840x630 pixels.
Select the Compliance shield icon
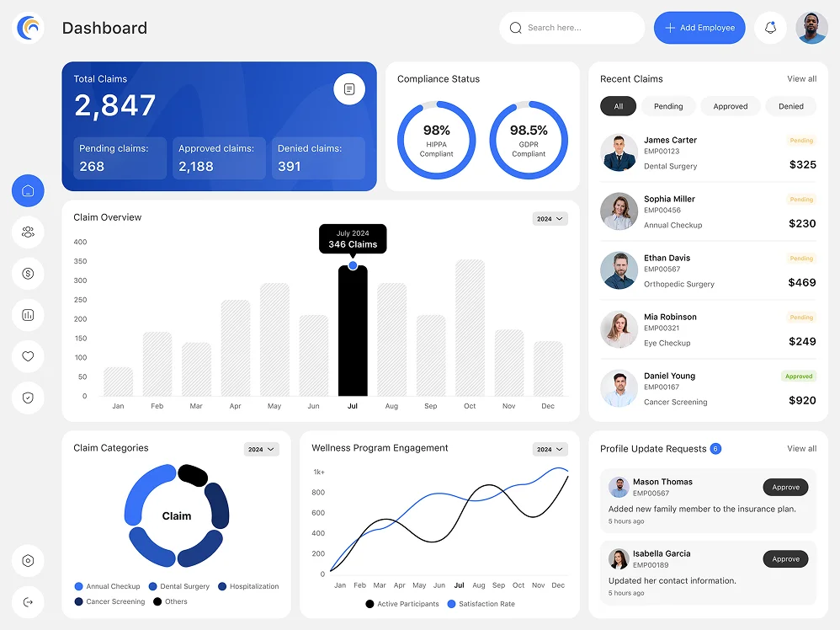click(x=28, y=398)
